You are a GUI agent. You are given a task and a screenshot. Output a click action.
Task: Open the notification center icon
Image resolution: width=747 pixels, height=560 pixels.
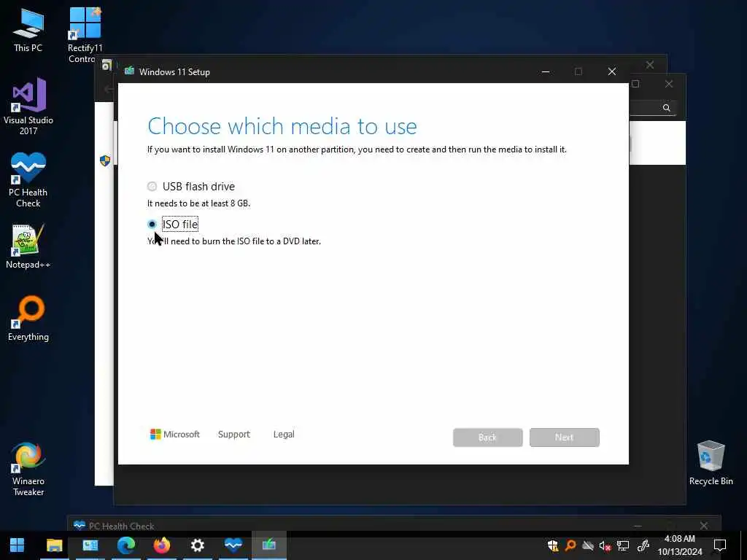click(x=720, y=545)
